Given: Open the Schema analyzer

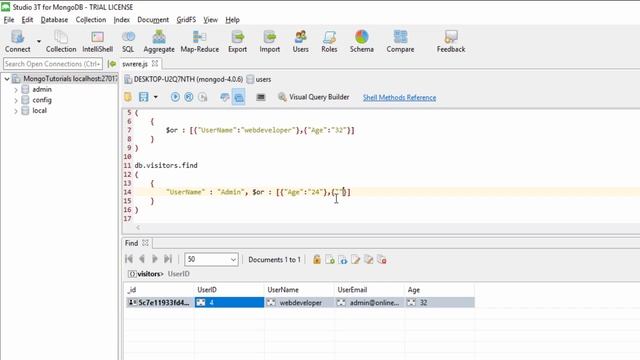Looking at the screenshot, I should tap(362, 41).
